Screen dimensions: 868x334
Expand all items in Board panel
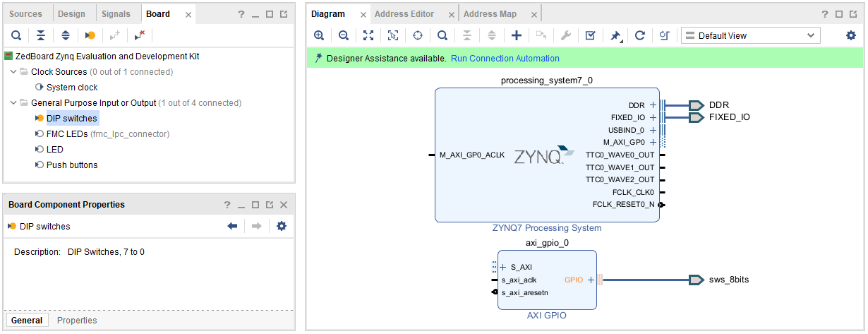tap(65, 35)
